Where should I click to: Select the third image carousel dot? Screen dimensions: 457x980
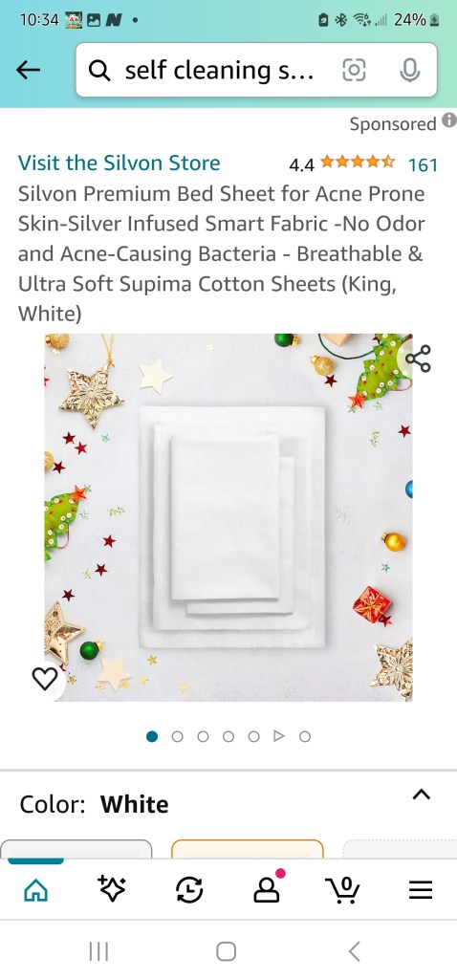pos(204,737)
